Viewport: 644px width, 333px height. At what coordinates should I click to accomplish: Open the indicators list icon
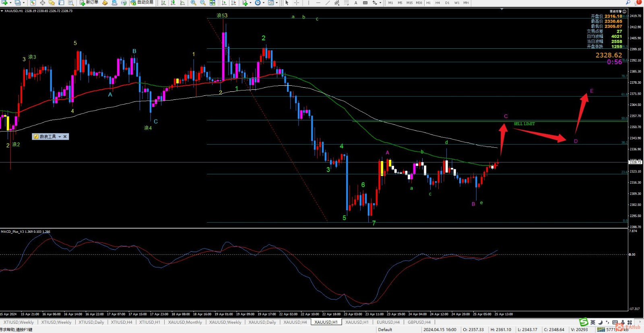(x=245, y=3)
